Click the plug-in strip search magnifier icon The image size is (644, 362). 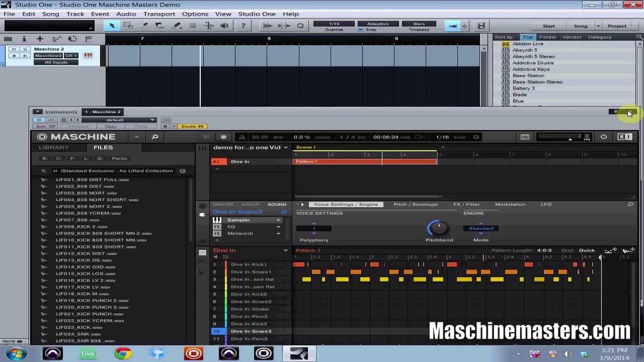tap(630, 205)
